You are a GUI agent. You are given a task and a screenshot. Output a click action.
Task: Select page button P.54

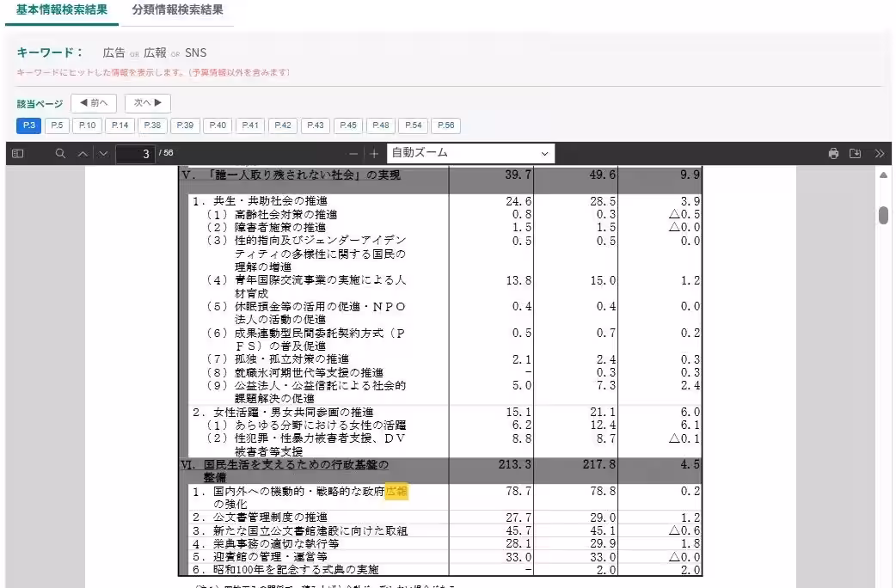point(413,126)
